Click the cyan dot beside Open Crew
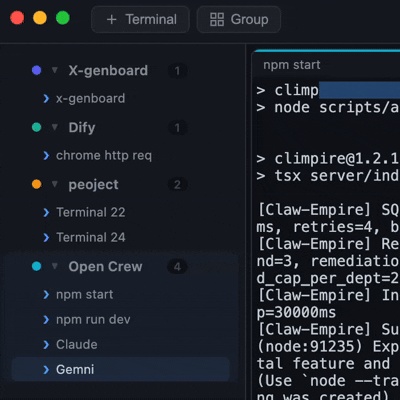 click(37, 266)
